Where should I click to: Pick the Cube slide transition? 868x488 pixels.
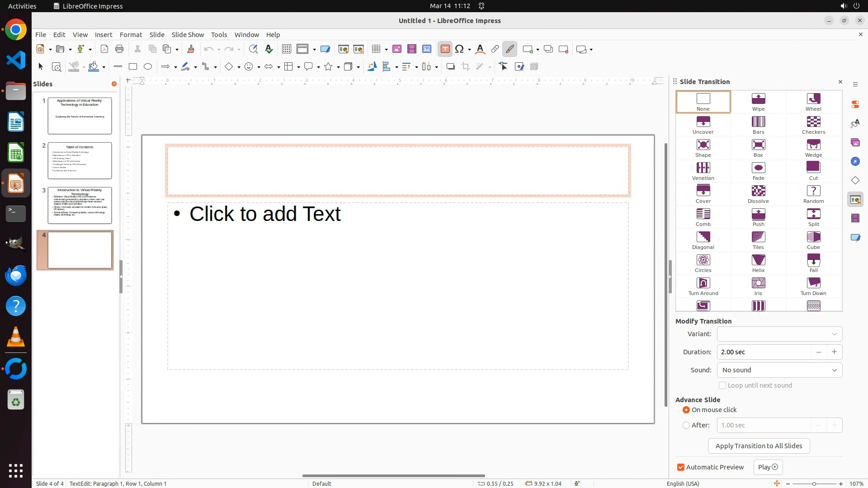pyautogui.click(x=813, y=240)
